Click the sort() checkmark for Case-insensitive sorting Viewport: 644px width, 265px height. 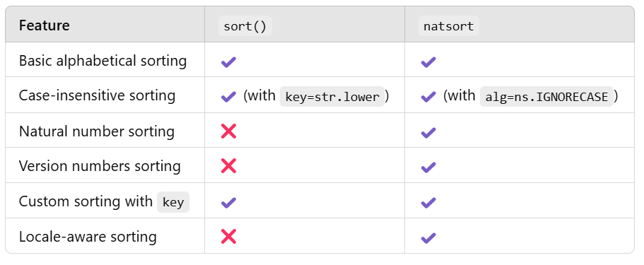pyautogui.click(x=228, y=97)
